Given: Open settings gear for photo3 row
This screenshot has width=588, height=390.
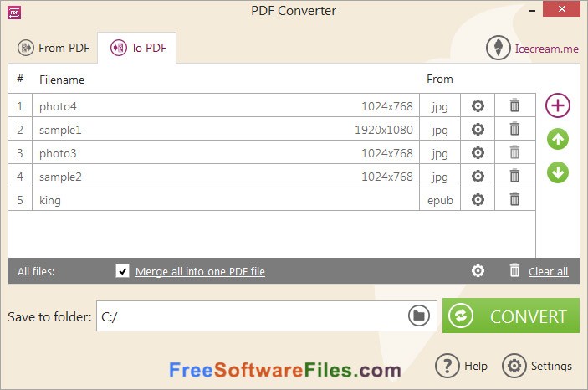Looking at the screenshot, I should point(478,153).
